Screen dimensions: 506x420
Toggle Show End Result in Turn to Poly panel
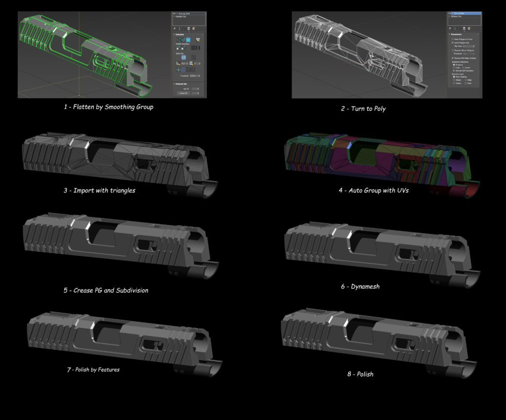[x=455, y=29]
